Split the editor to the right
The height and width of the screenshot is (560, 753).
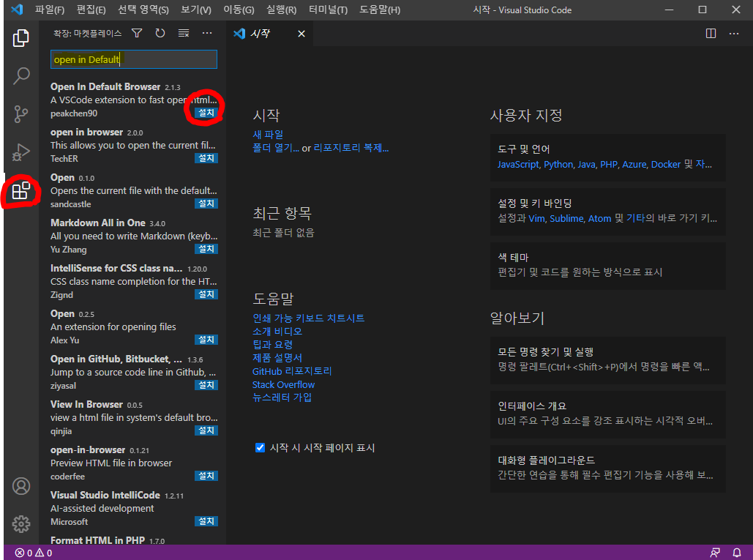click(711, 33)
